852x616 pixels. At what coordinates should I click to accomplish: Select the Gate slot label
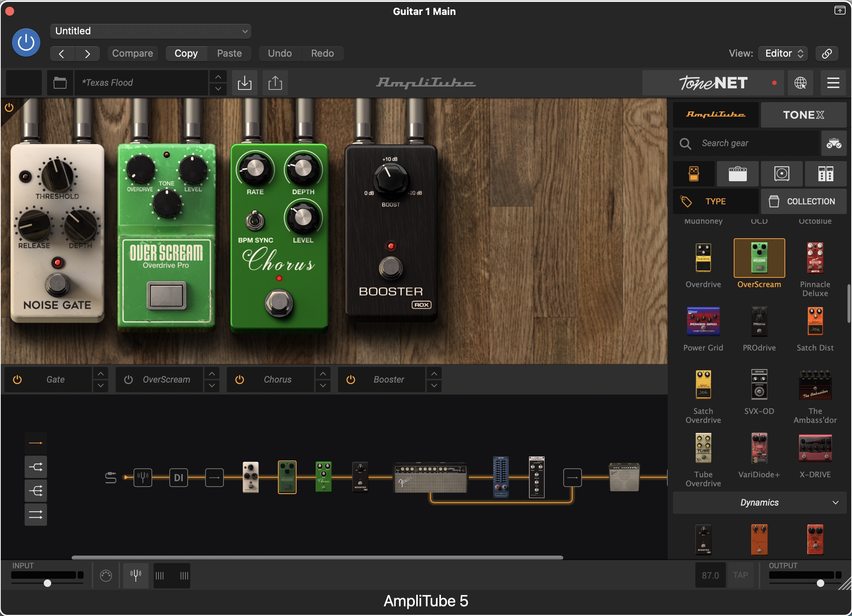[56, 380]
